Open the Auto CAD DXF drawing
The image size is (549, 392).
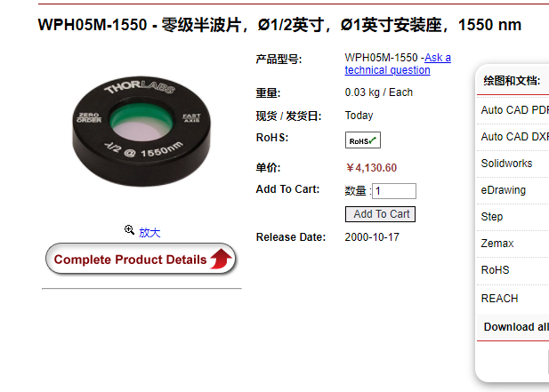point(514,137)
